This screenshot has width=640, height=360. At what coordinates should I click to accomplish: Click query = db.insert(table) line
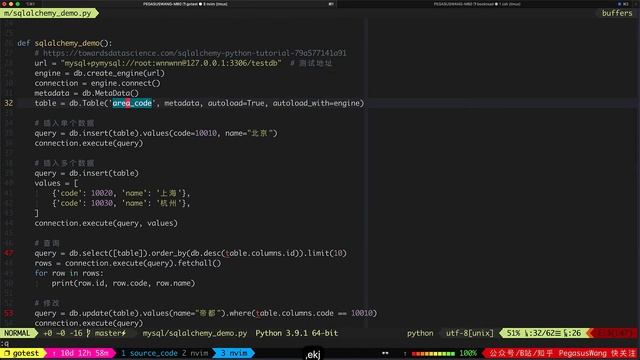coord(86,173)
